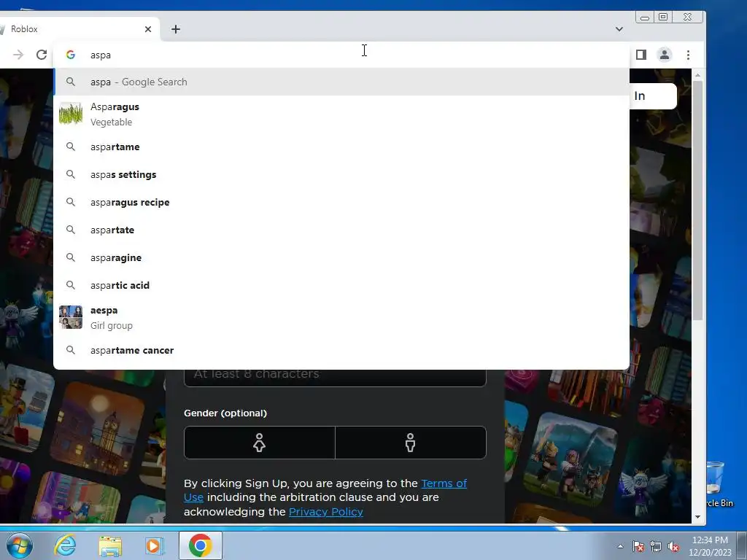Open the Windows Start menu
Image resolution: width=747 pixels, height=560 pixels.
click(19, 545)
